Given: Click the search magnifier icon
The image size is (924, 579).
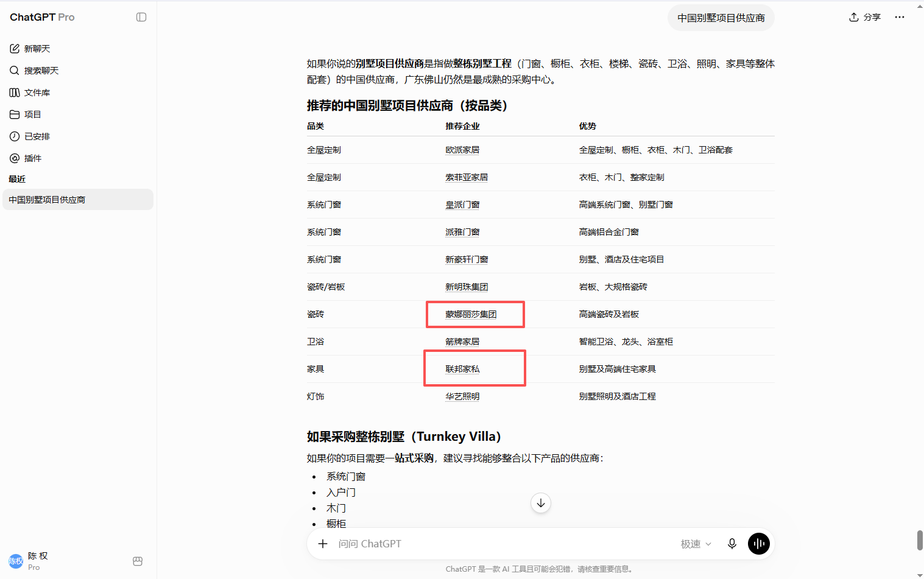Looking at the screenshot, I should [x=15, y=71].
